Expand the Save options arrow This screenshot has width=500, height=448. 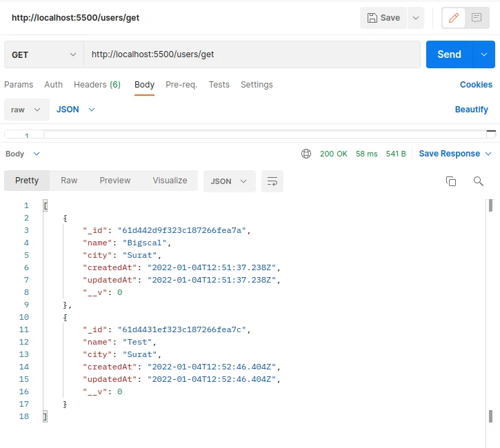click(x=416, y=18)
